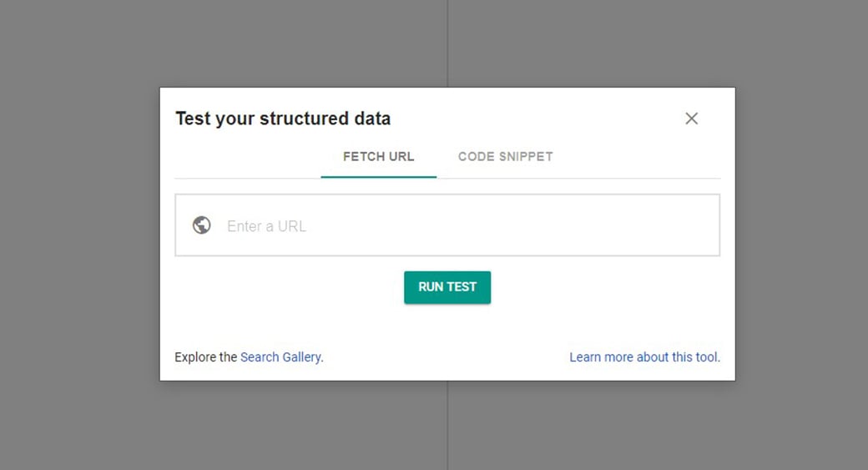Switch to the Code Snippet tab
Screen dimensions: 868x470
pos(505,156)
